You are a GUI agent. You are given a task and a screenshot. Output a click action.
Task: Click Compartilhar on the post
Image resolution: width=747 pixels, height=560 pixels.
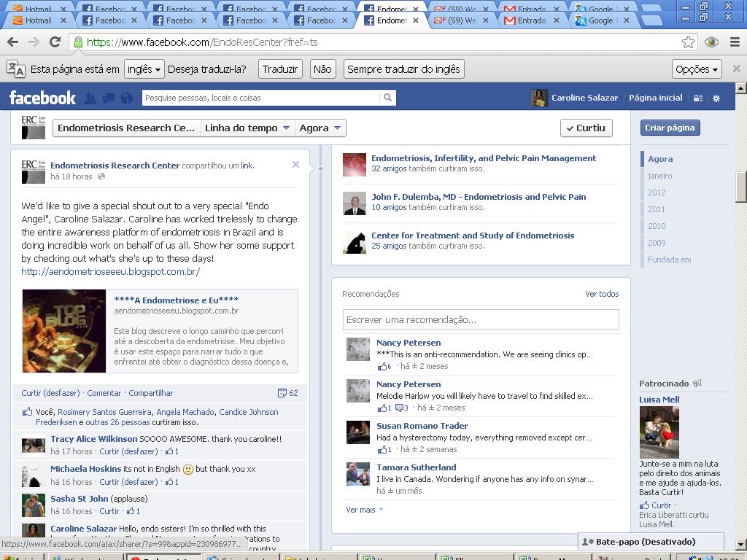150,393
